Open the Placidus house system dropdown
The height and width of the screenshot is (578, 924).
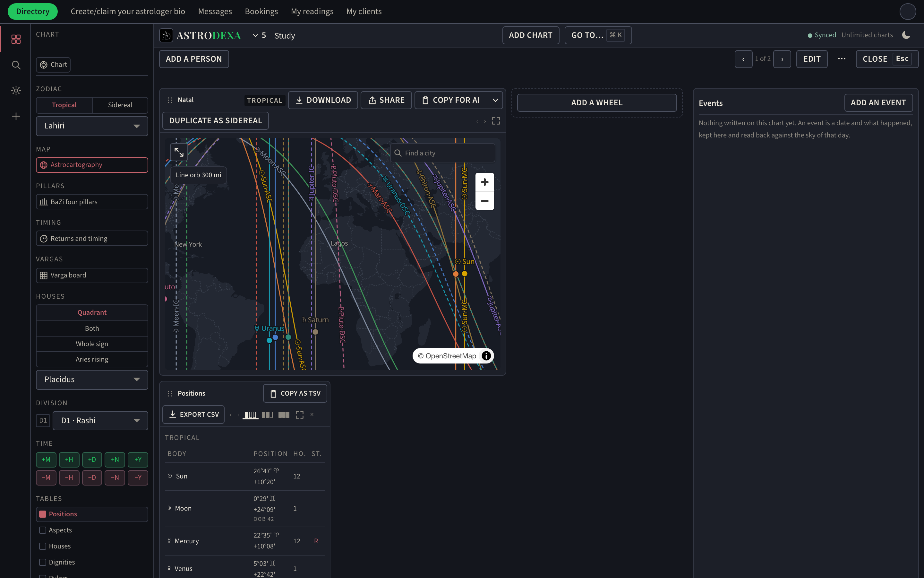pyautogui.click(x=92, y=379)
